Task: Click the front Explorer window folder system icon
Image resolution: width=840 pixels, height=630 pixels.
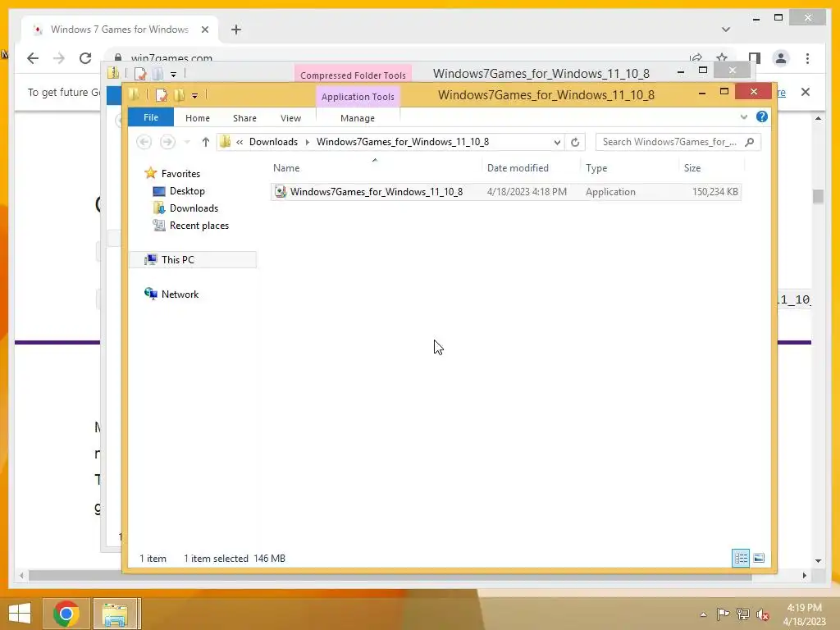Action: point(134,95)
